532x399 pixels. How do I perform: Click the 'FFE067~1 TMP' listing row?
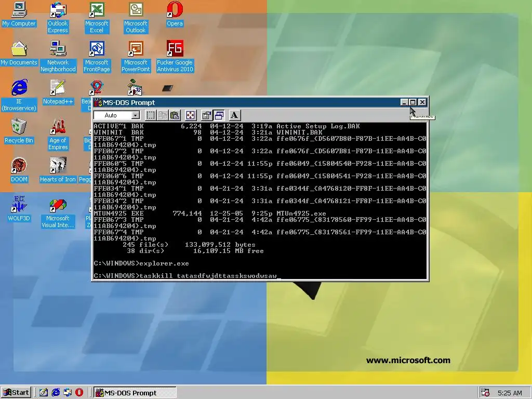tap(260, 142)
